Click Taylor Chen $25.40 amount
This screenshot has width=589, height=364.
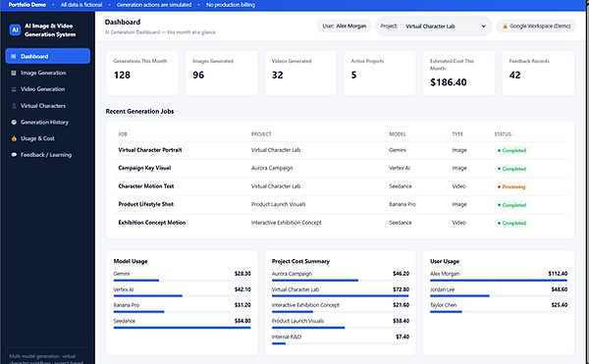pos(560,305)
